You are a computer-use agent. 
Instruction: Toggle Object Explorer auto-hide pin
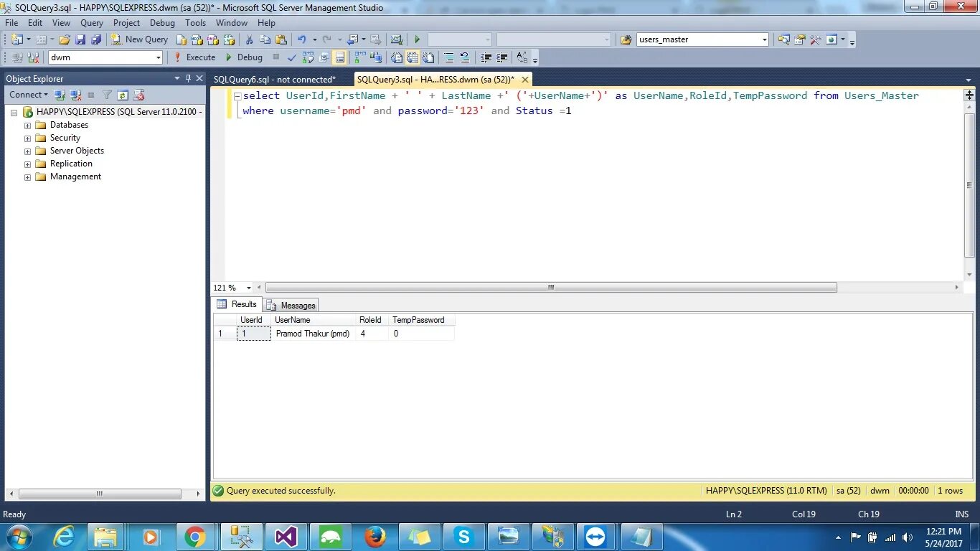189,78
